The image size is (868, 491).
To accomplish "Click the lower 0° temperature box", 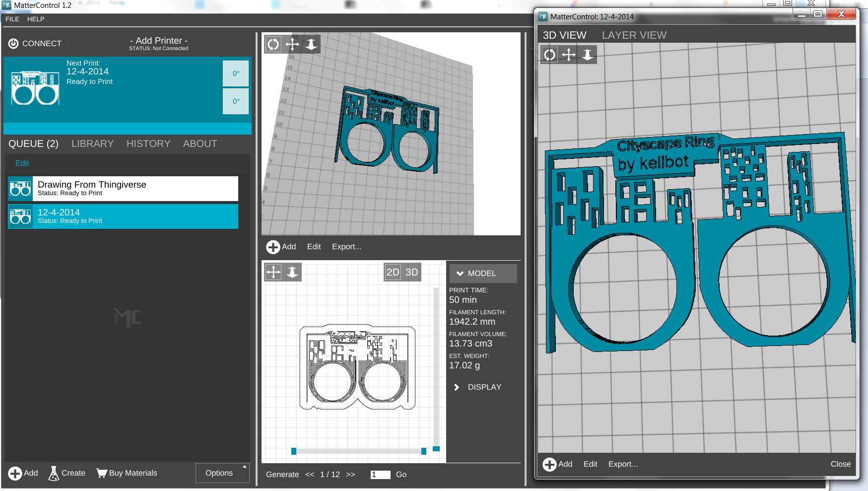I will pos(236,101).
